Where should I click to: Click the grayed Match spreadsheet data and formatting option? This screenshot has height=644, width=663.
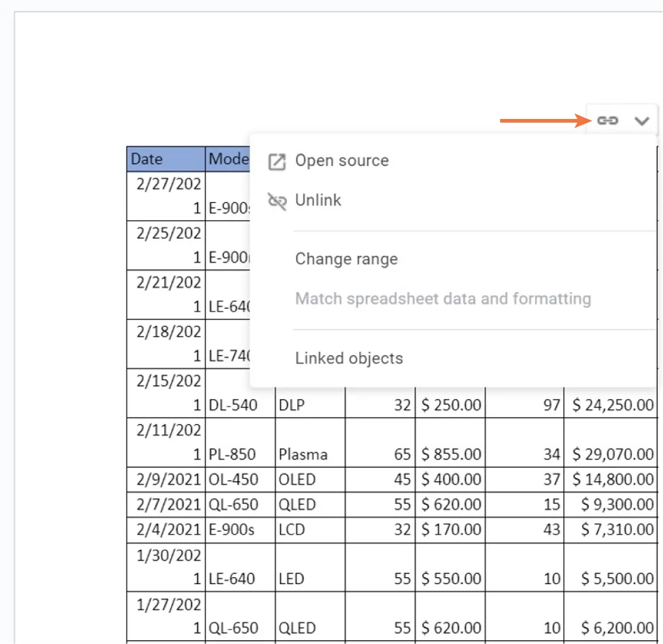tap(442, 298)
